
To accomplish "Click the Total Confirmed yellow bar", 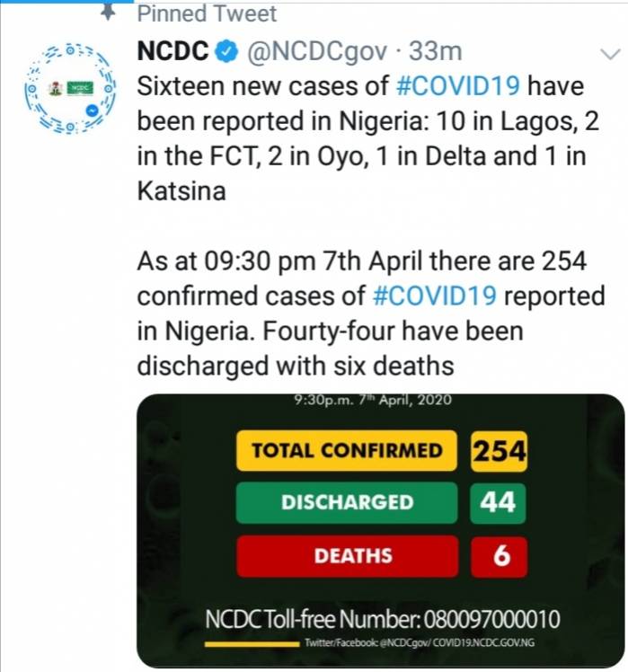I will pyautogui.click(x=347, y=451).
